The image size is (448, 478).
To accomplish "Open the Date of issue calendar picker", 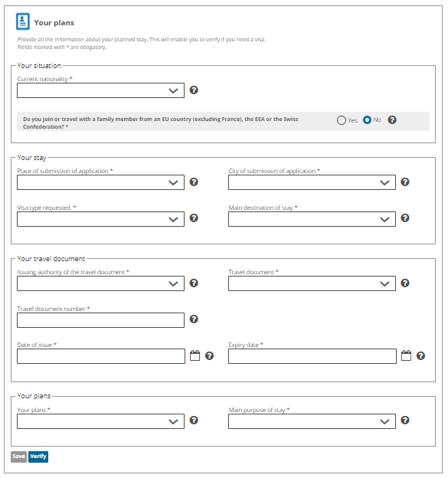I will coord(195,355).
